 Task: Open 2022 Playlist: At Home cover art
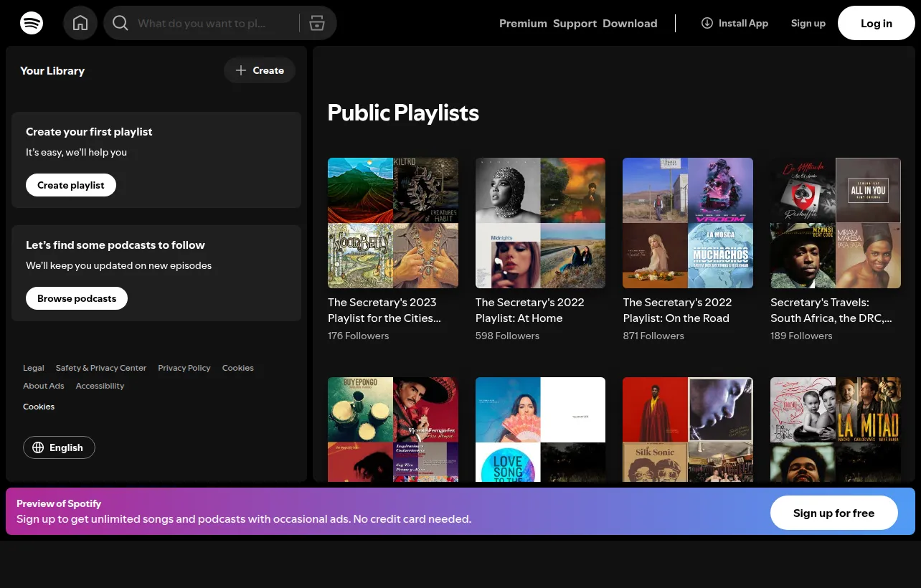click(540, 223)
